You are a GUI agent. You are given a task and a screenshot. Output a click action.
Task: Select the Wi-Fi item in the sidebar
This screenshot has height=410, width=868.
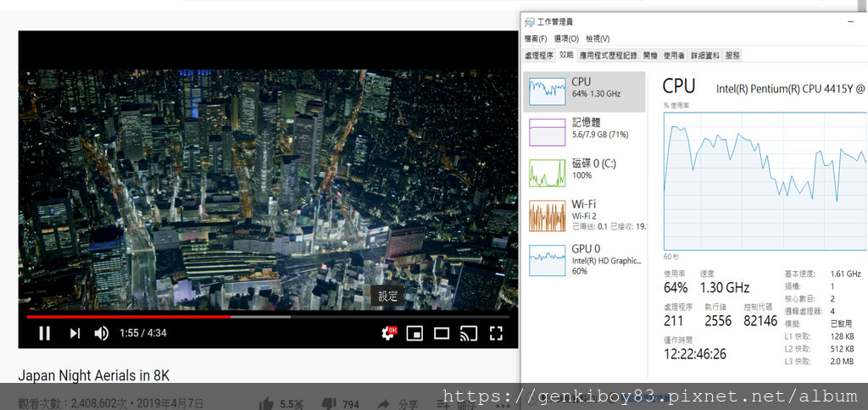click(x=585, y=215)
